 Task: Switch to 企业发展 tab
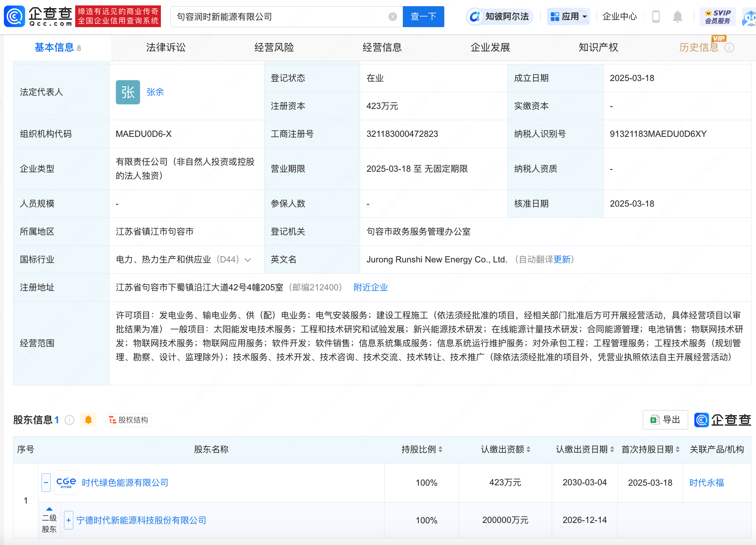pyautogui.click(x=490, y=48)
